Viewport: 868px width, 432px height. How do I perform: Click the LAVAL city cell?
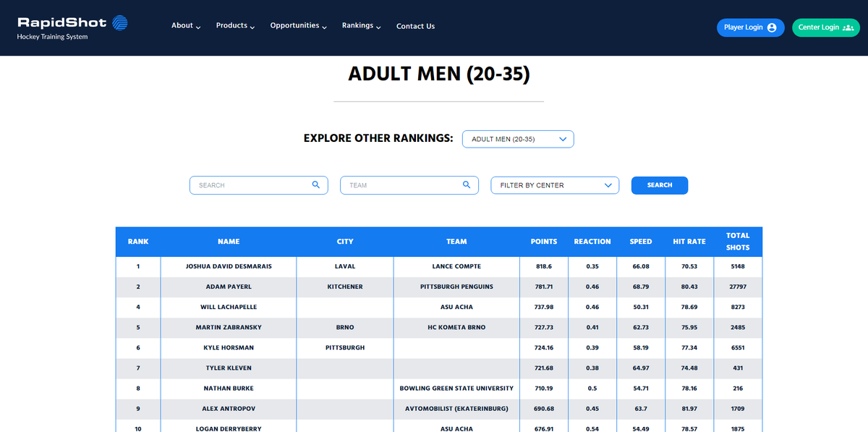point(345,266)
